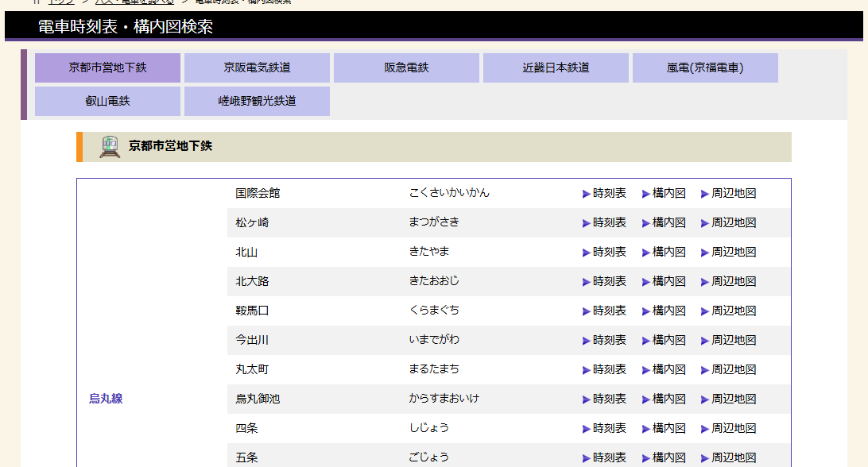This screenshot has width=868, height=467.
Task: Show 周辺地図 for 北大路 station
Action: click(728, 281)
